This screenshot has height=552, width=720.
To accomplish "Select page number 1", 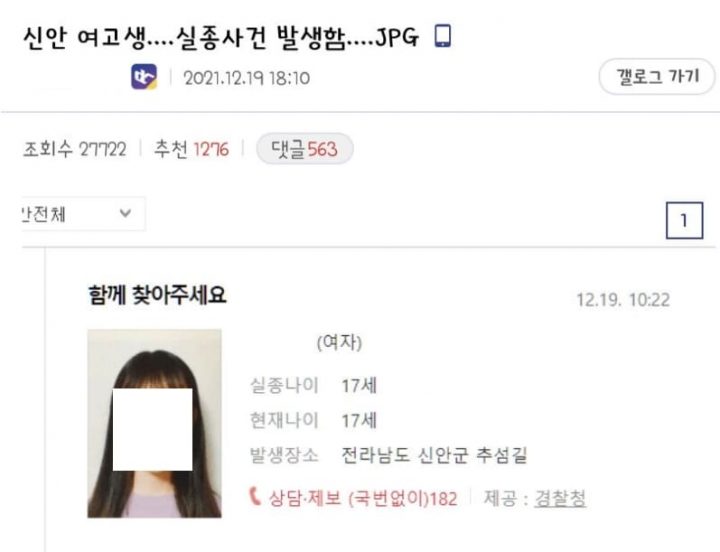I will [x=684, y=220].
